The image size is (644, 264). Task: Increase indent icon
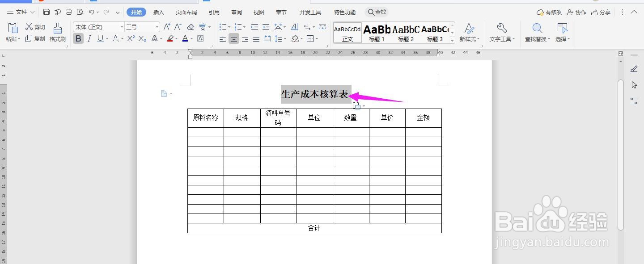pos(266,27)
